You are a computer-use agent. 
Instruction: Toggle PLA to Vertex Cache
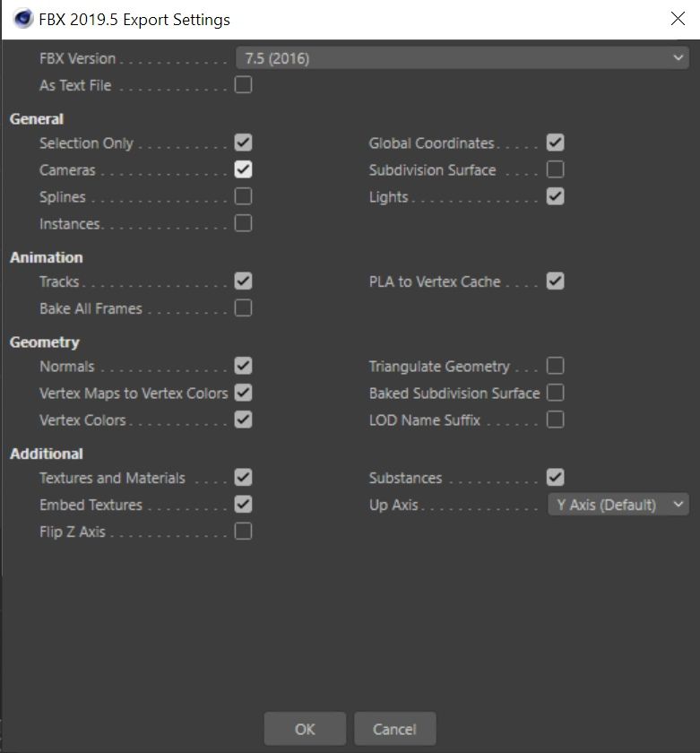point(555,281)
